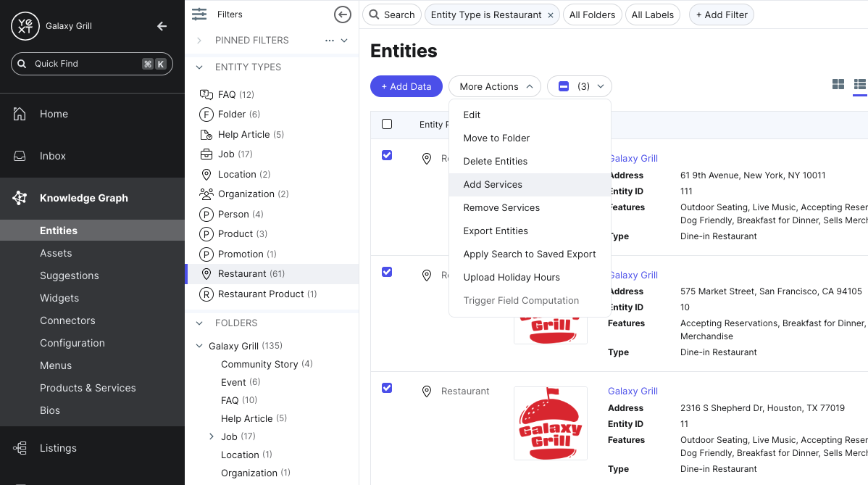The height and width of the screenshot is (485, 868).
Task: Collapse the Filters panel with circled arrow
Action: pyautogui.click(x=343, y=14)
